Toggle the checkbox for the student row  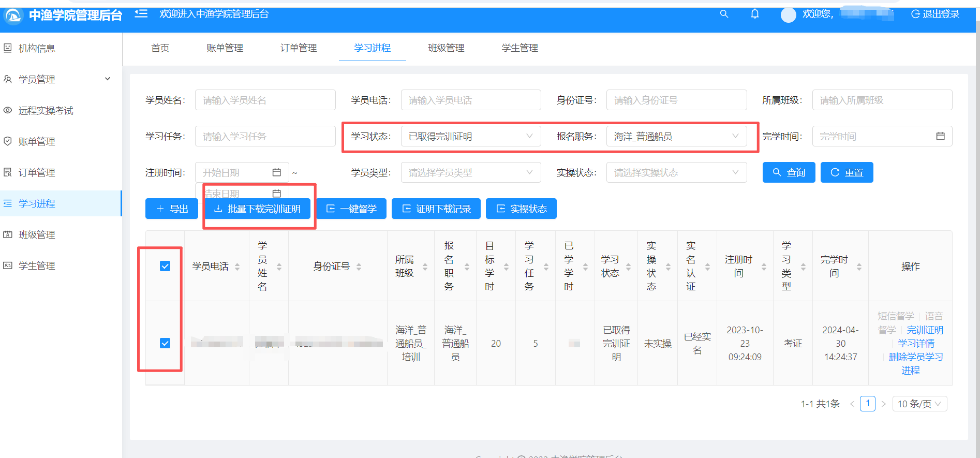(x=165, y=343)
